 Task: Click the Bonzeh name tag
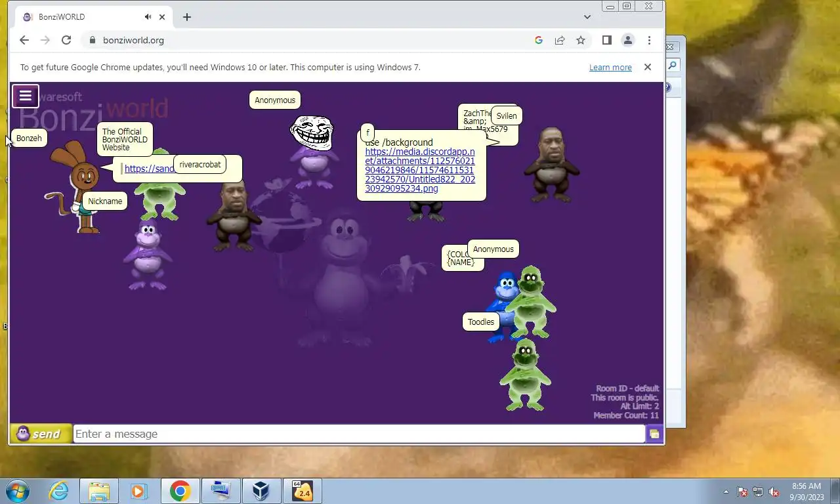pyautogui.click(x=29, y=138)
